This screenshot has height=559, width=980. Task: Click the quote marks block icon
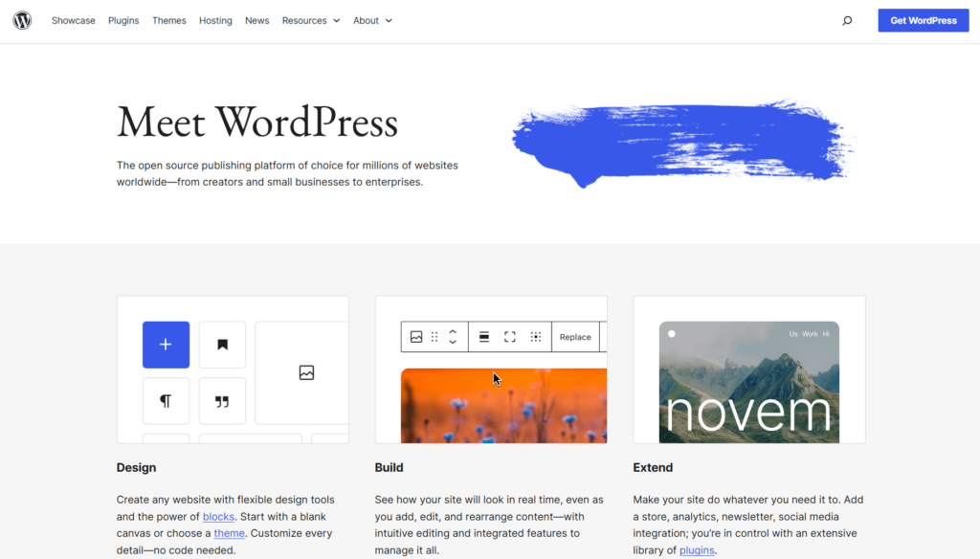click(222, 401)
